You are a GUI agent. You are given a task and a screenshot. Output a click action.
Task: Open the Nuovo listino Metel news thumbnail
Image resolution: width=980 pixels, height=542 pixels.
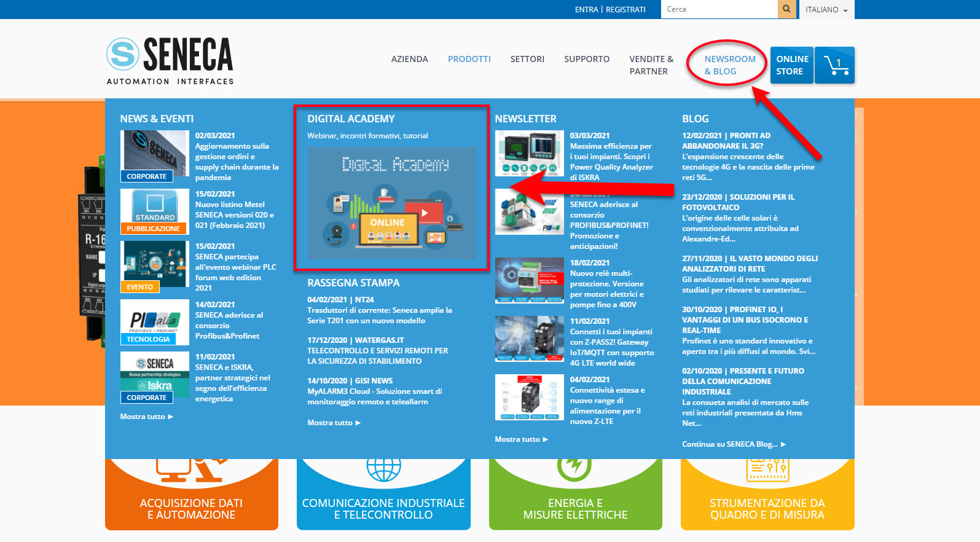tap(155, 211)
